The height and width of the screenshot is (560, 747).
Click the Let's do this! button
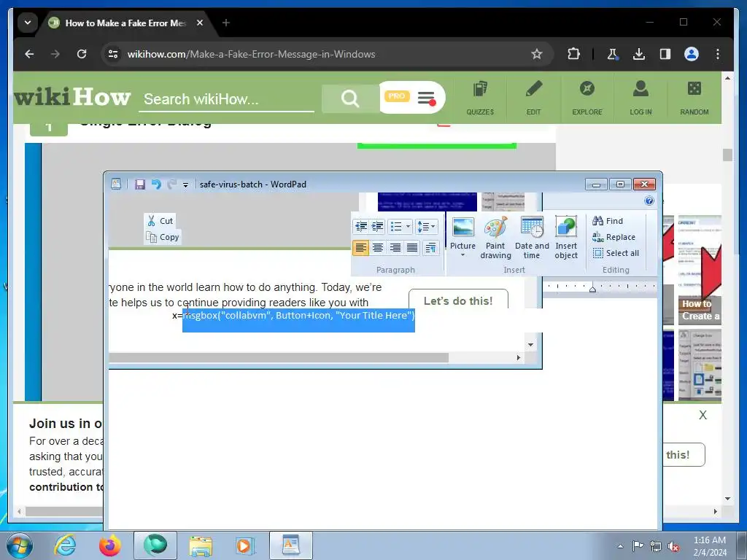458,300
